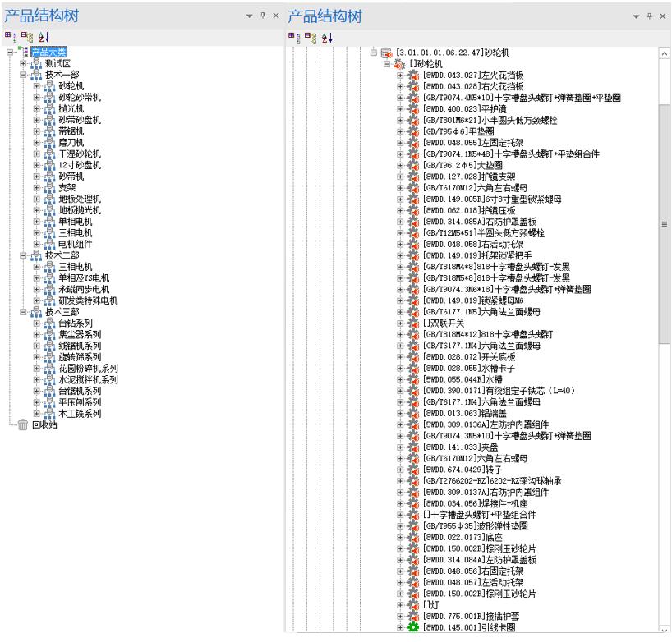The image size is (672, 642).
Task: Click gear icon beside 左火花挡板
Action: click(413, 75)
